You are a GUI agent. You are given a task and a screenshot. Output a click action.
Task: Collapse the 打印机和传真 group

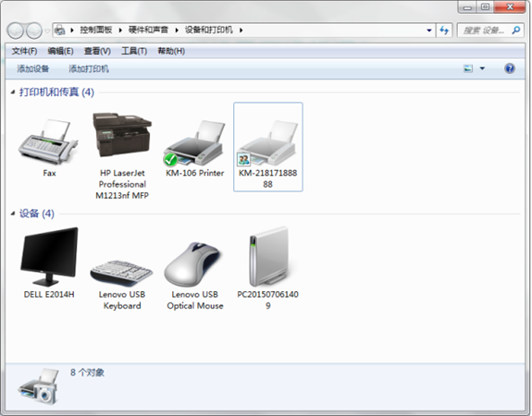[13, 92]
